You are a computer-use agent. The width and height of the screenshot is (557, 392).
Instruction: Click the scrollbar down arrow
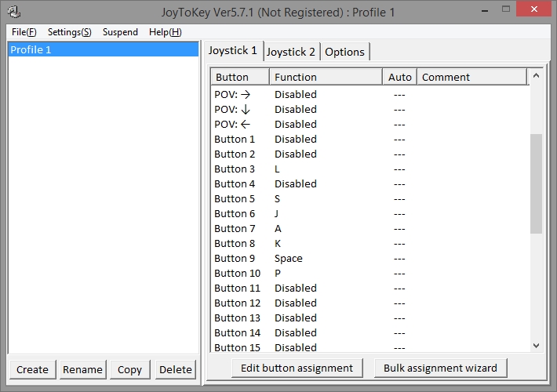click(536, 345)
